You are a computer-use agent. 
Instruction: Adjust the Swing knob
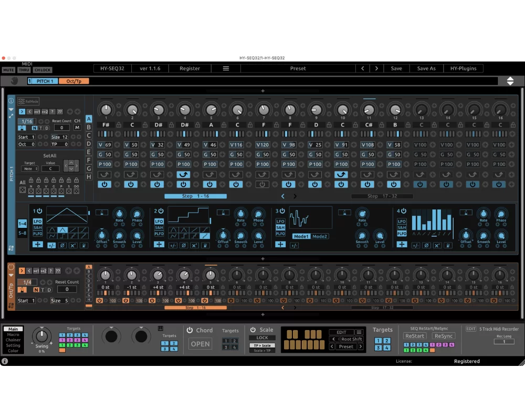41,335
